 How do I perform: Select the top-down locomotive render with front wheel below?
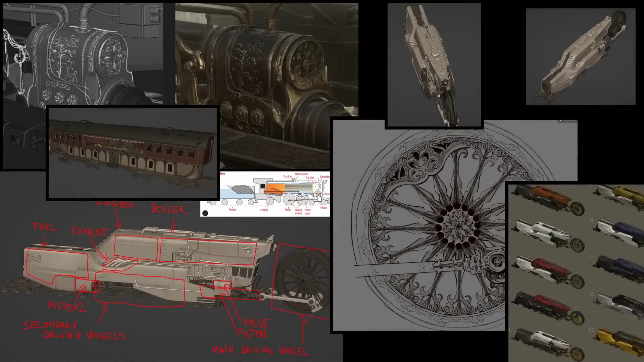[x=434, y=65]
